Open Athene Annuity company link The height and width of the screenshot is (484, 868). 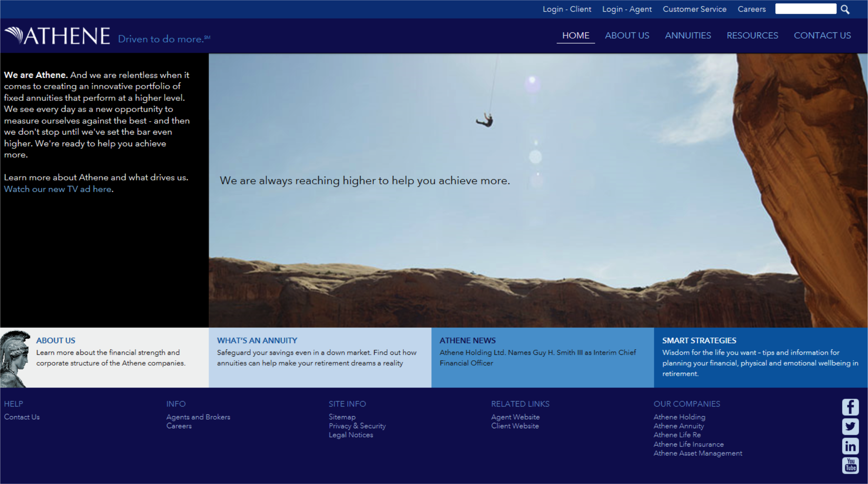coord(679,426)
